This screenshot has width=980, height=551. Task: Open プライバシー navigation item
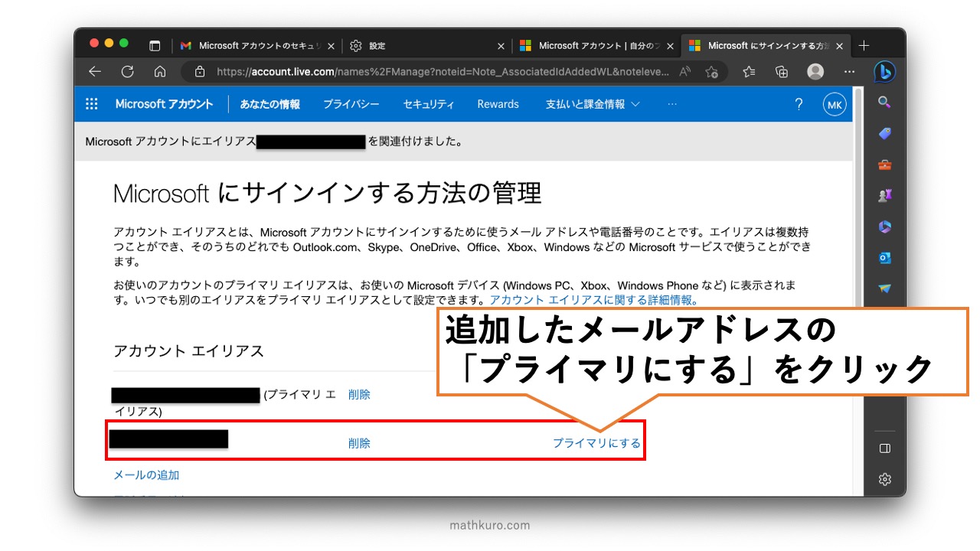[351, 104]
